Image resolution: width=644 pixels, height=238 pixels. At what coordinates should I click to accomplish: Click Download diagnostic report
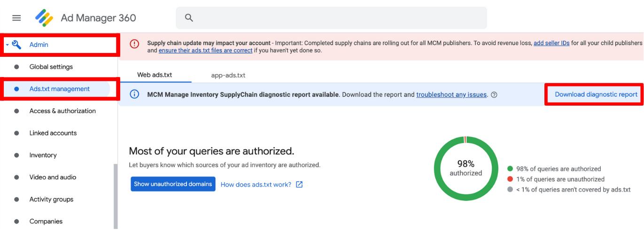point(596,94)
